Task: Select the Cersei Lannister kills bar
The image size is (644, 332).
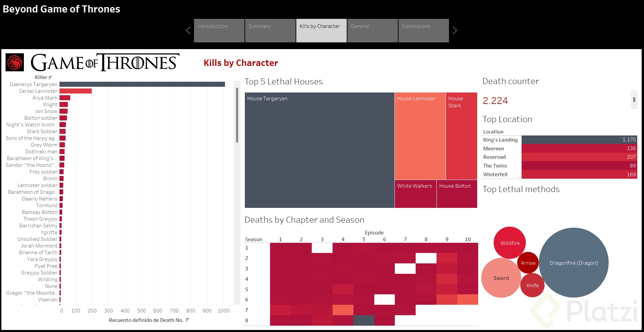Action: [76, 91]
